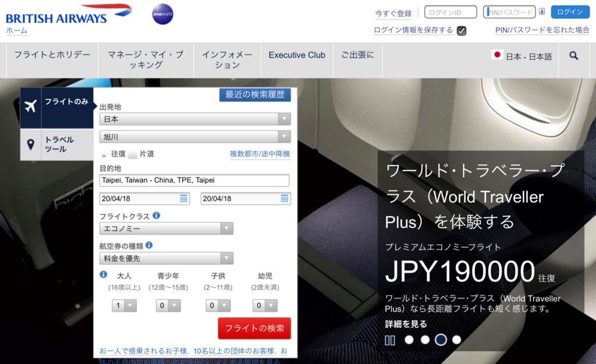The width and height of the screenshot is (596, 364).
Task: Open the departure date calendar icon
Action: [183, 198]
